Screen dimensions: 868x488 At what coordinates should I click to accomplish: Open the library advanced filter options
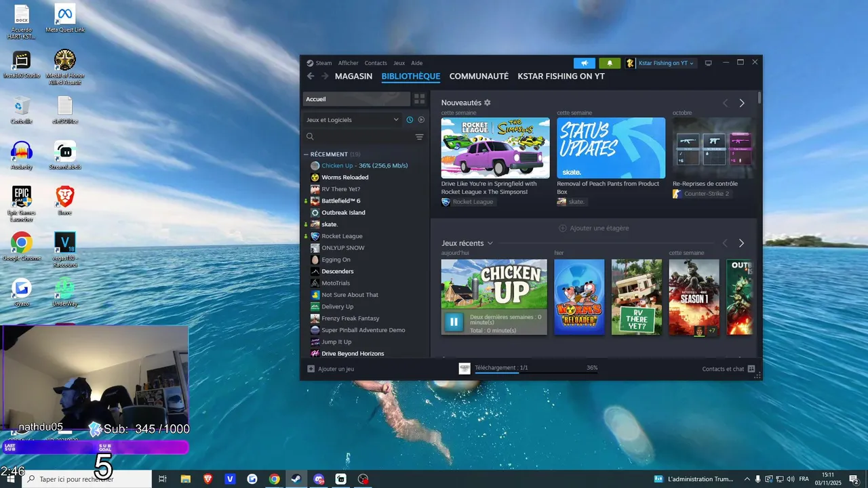[x=419, y=137]
